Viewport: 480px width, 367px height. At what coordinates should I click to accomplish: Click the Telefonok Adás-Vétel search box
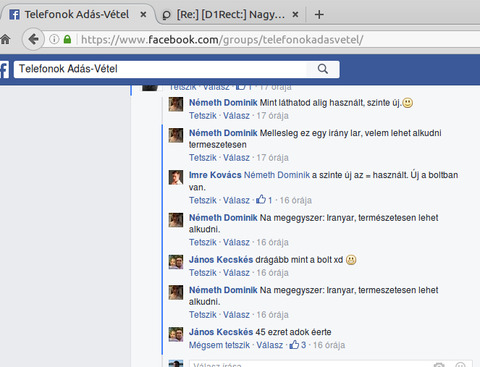pyautogui.click(x=160, y=69)
